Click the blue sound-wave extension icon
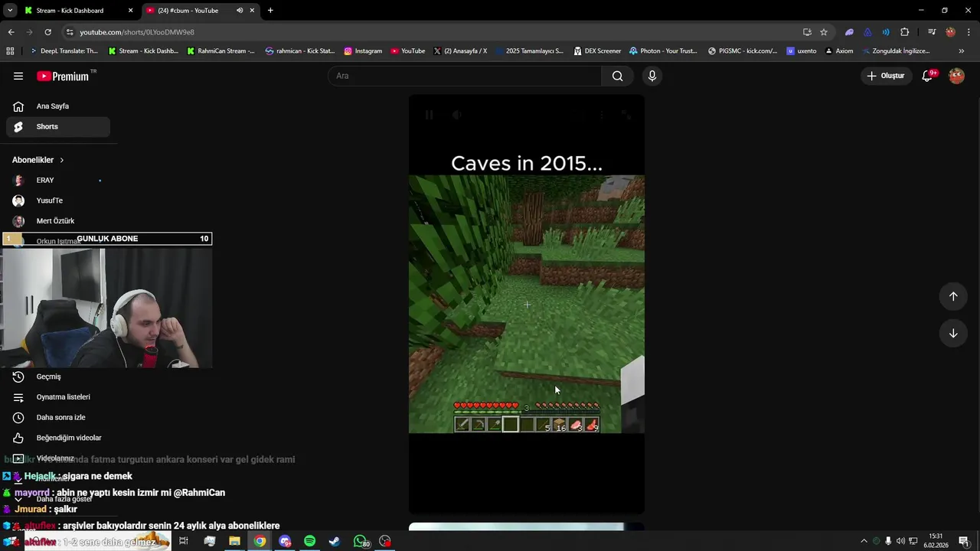Screen dimensions: 980x551 click(886, 32)
